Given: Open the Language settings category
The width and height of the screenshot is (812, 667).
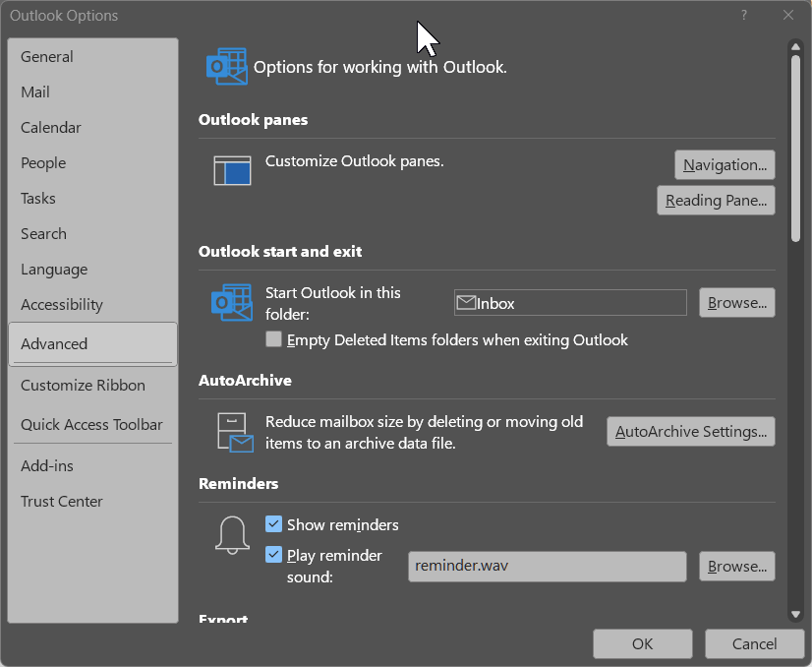Looking at the screenshot, I should 93,269.
